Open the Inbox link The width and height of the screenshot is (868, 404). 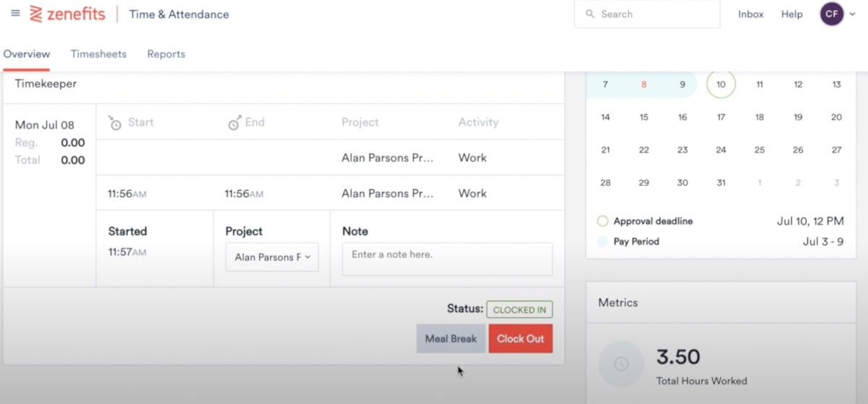pos(751,14)
